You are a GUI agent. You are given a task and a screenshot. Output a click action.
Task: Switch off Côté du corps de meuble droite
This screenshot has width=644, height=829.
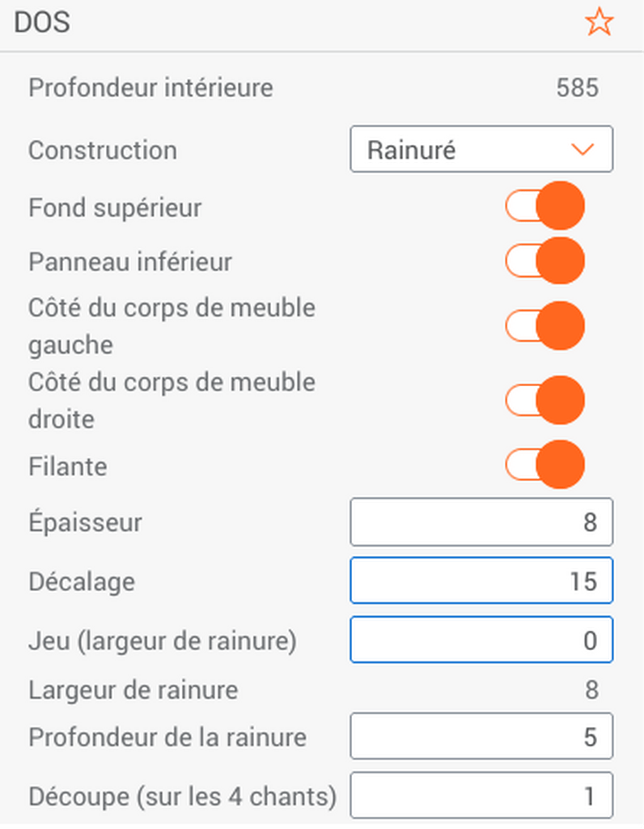(x=544, y=400)
